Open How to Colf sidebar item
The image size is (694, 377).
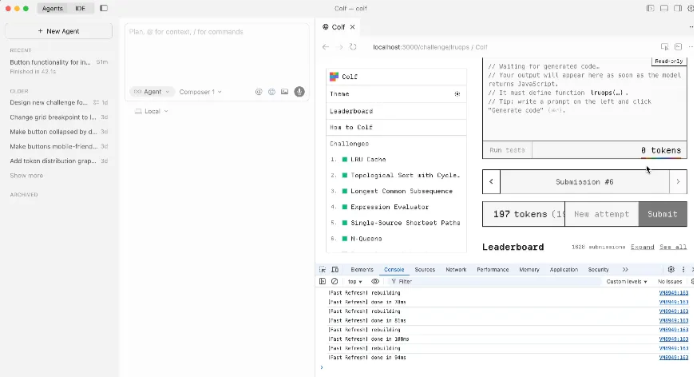point(396,127)
